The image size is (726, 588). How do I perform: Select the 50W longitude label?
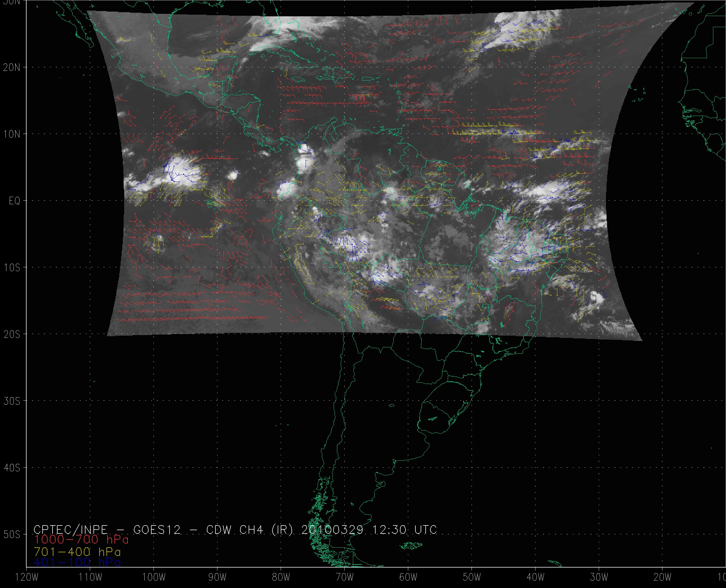coord(472,577)
